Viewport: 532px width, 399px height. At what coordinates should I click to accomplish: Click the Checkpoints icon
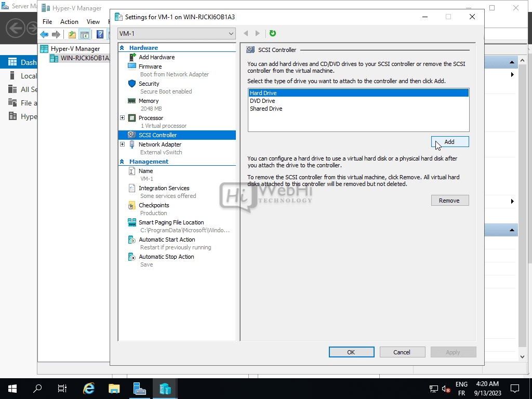[x=132, y=205]
